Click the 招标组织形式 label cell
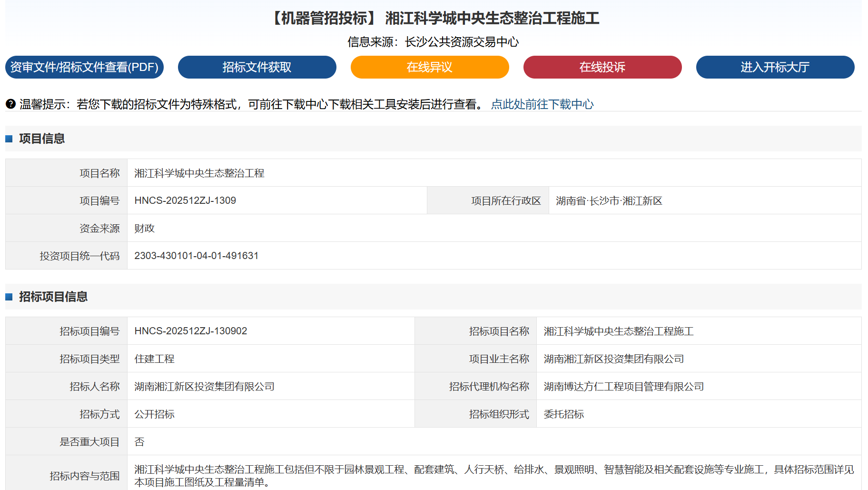The width and height of the screenshot is (868, 490). point(476,414)
